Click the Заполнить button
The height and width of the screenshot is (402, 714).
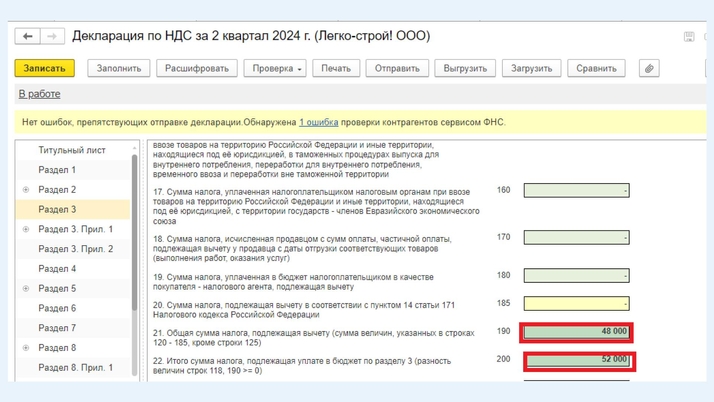[119, 68]
